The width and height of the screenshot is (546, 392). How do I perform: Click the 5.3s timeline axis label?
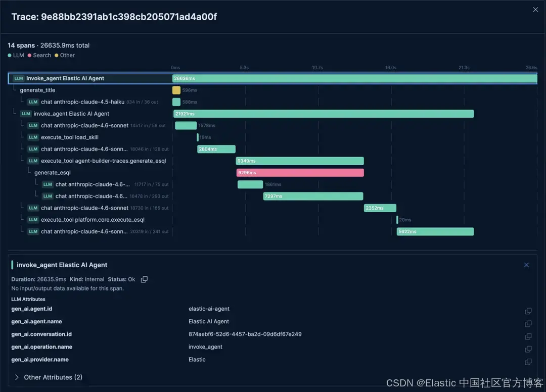[244, 68]
